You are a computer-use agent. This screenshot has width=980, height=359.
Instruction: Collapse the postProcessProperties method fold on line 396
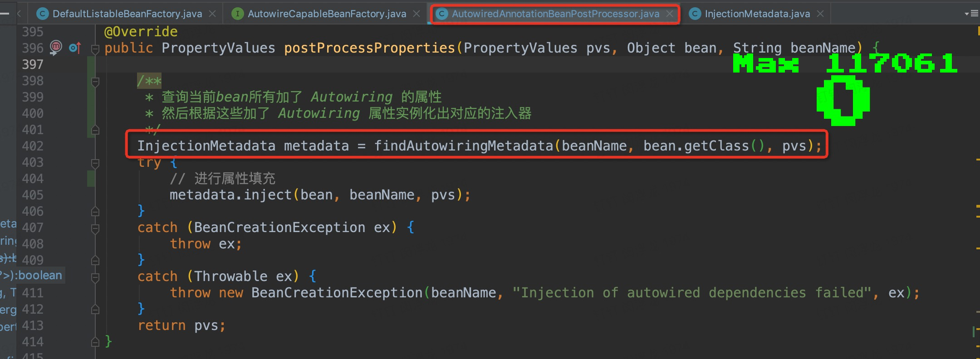click(x=95, y=49)
